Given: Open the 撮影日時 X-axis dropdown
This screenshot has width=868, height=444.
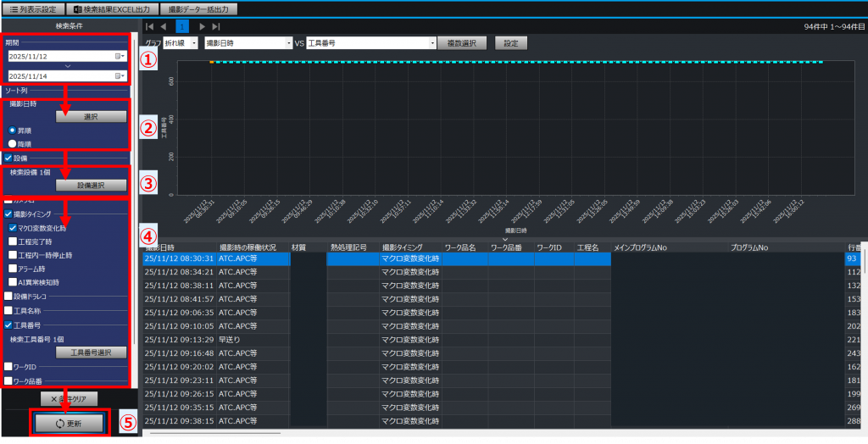Looking at the screenshot, I should (x=249, y=42).
